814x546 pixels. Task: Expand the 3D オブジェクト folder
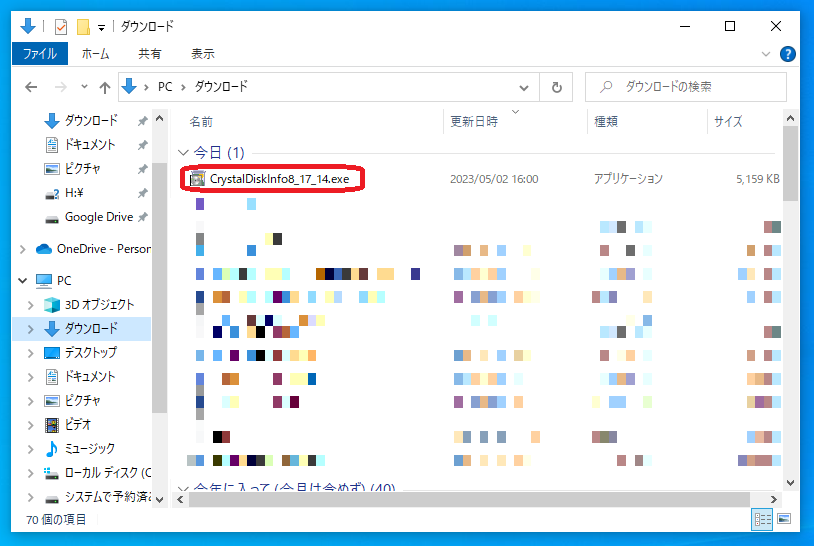[x=31, y=305]
